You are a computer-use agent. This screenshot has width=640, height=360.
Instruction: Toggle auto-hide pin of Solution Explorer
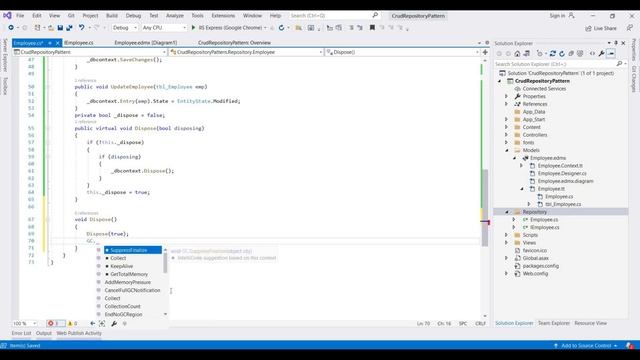[616, 43]
